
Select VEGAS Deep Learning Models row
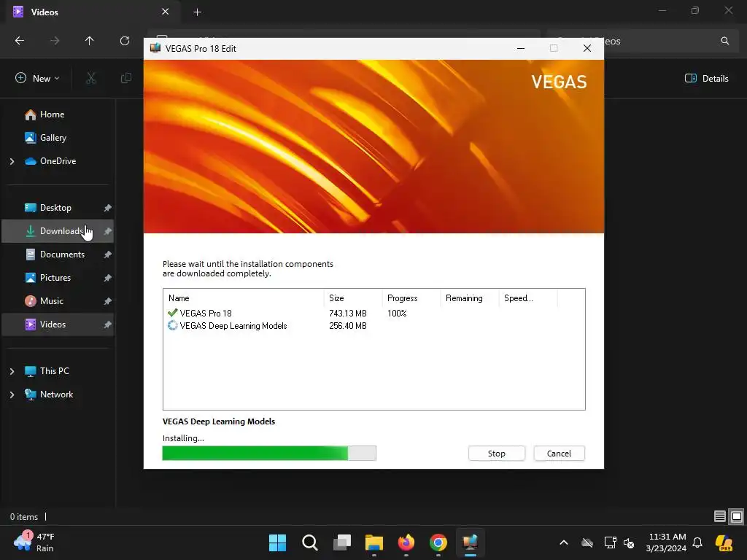373,326
